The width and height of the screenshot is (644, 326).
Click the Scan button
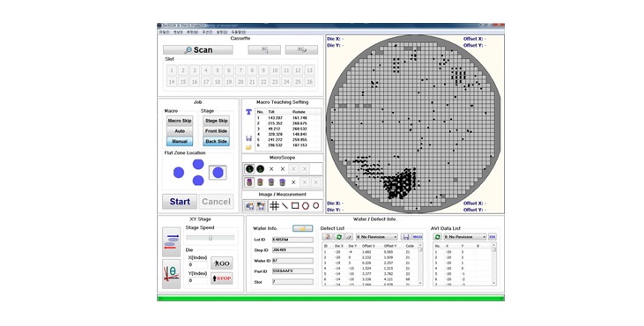[198, 49]
